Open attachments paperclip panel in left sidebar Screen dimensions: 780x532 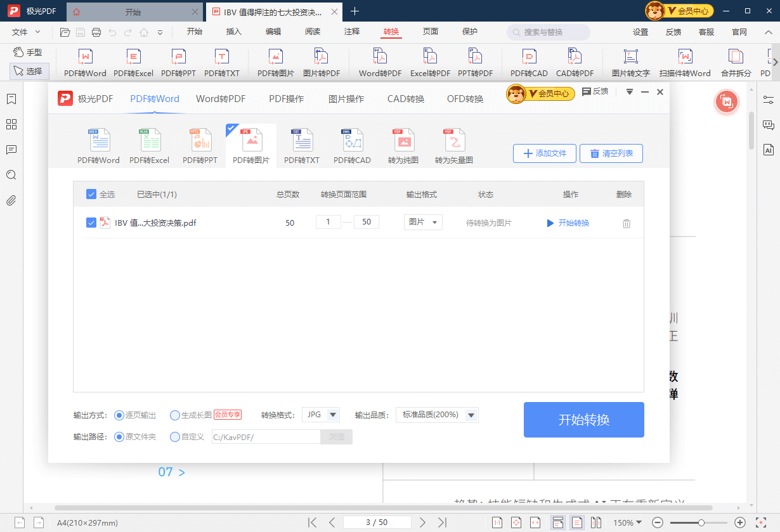(11, 200)
